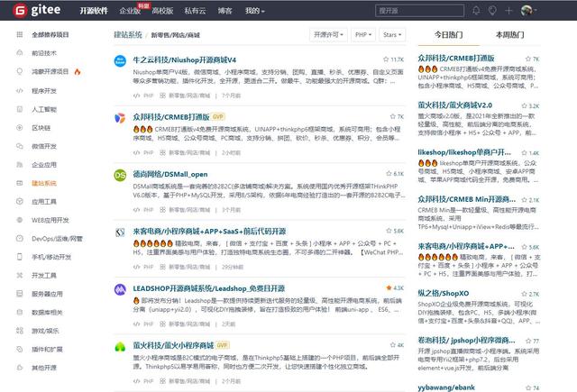This screenshot has height=392, width=577.
Task: Star the Niushop开源商城V4 project
Action: (386, 59)
